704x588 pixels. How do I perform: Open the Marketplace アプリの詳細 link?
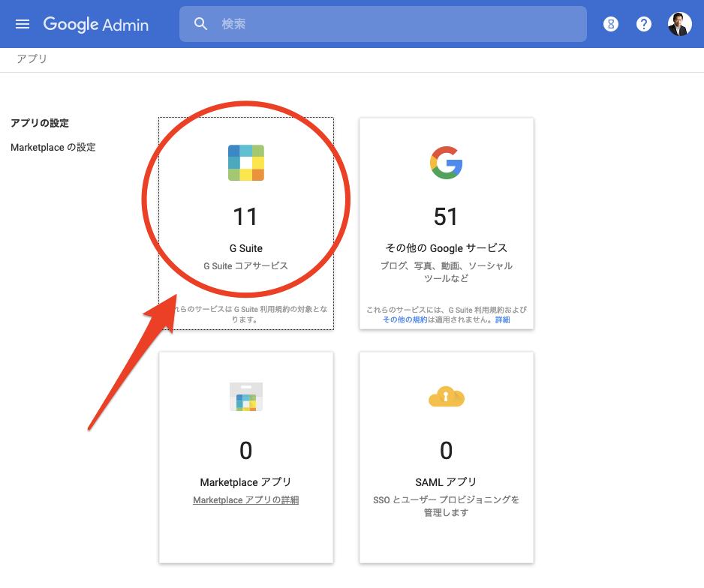point(245,500)
